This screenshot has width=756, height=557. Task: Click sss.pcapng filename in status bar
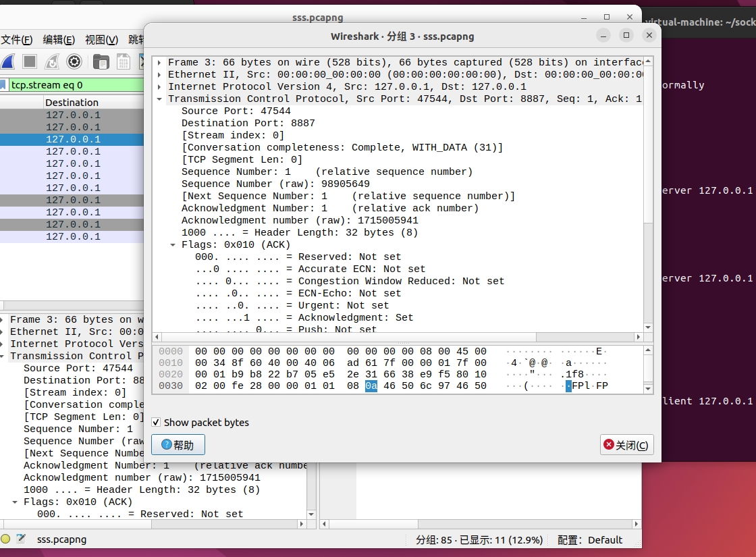[x=61, y=539]
